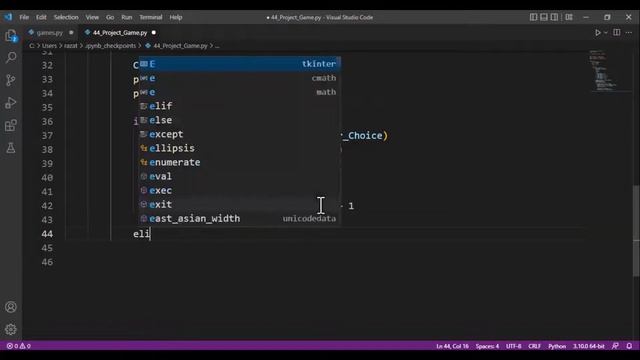The image size is (640, 360).
Task: Open the Help menu
Action: tap(176, 17)
